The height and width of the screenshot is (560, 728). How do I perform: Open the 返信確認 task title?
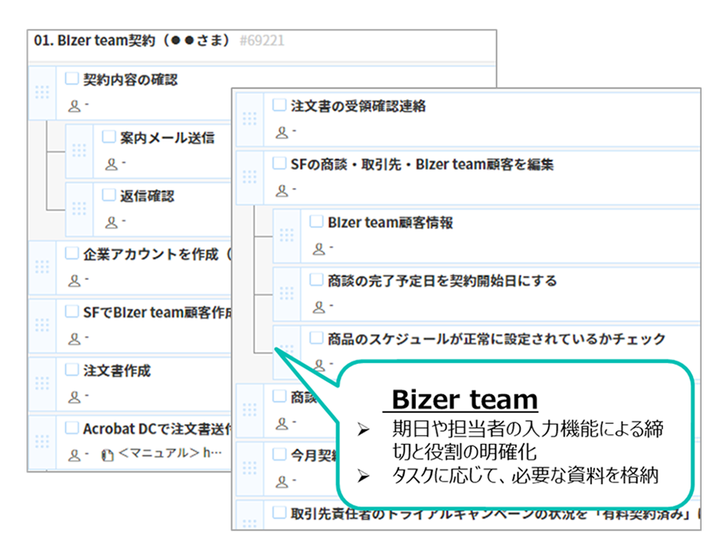[x=147, y=196]
